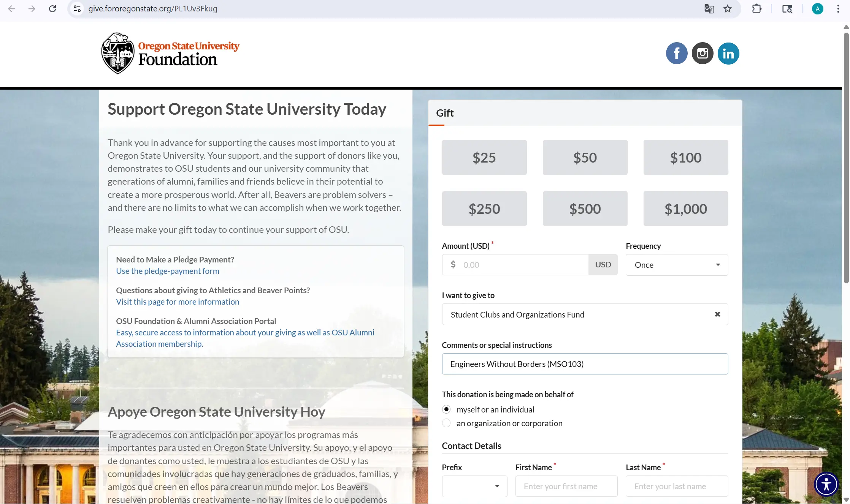This screenshot has width=850, height=504.
Task: Reload the current page
Action: coord(52,9)
